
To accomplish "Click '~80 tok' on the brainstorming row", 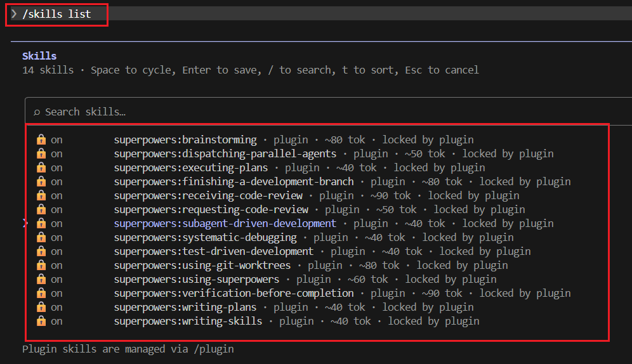I will [x=345, y=140].
